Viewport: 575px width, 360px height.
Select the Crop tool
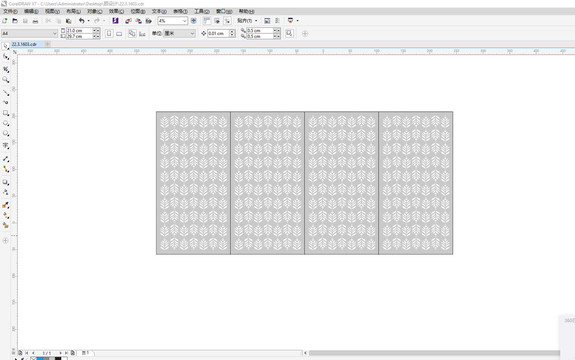click(6, 69)
